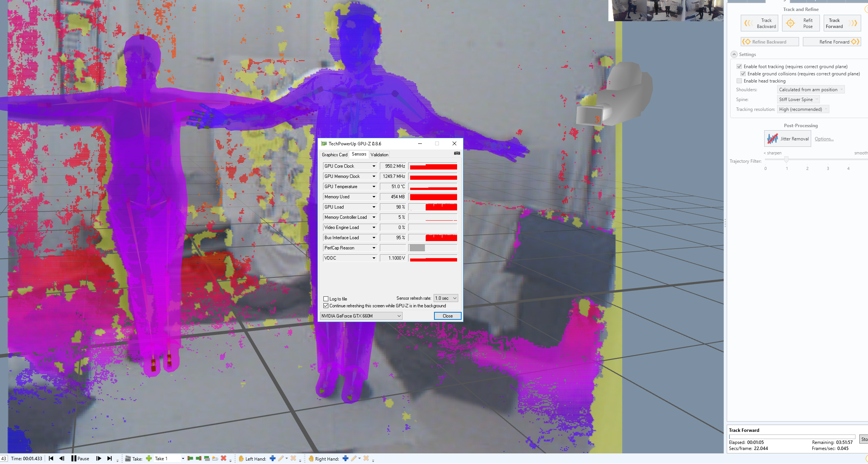This screenshot has width=868, height=464.
Task: Step back one frame
Action: (62, 458)
